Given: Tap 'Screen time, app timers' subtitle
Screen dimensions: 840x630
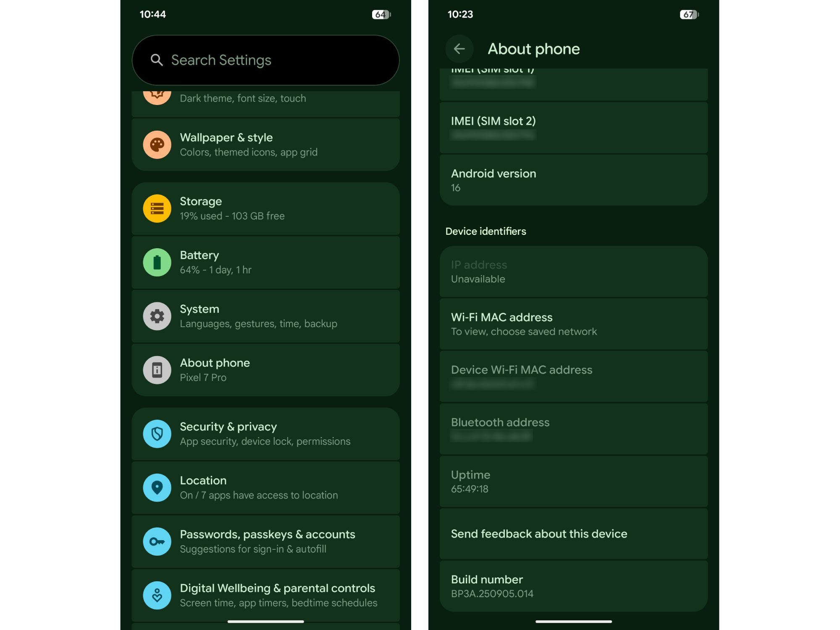Looking at the screenshot, I should tap(278, 603).
